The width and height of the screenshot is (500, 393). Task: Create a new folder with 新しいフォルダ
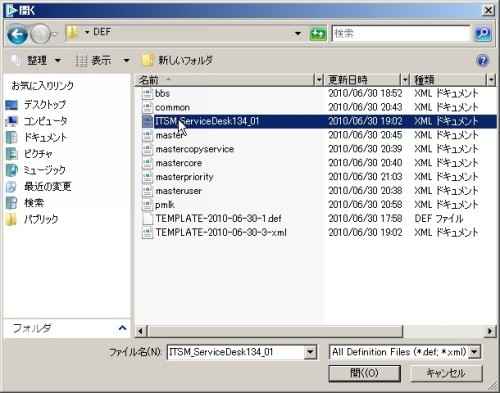(x=177, y=61)
